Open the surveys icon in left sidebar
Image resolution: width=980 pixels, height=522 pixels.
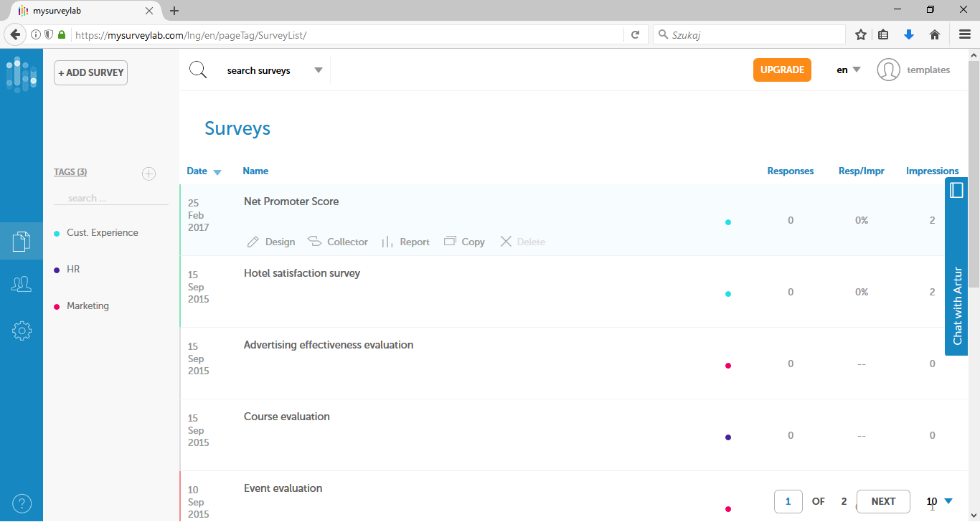[22, 242]
